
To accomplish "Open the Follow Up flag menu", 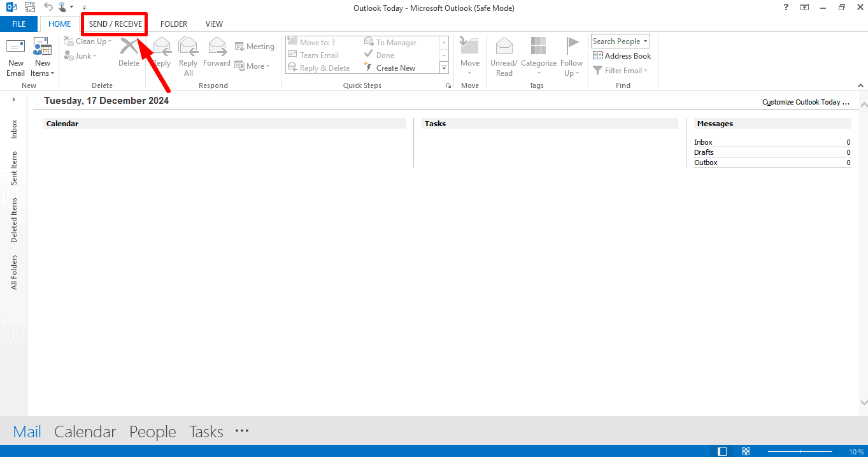I will [x=571, y=57].
